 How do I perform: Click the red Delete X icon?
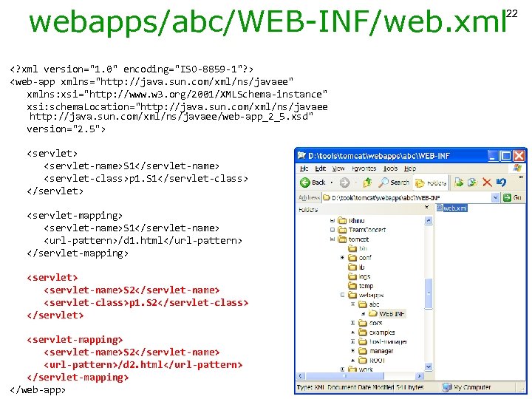pos(487,183)
